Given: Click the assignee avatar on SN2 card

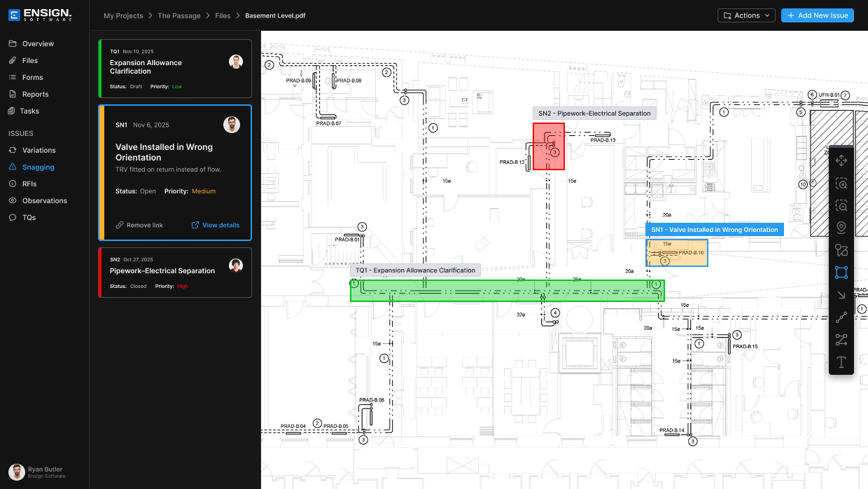Looking at the screenshot, I should click(236, 266).
